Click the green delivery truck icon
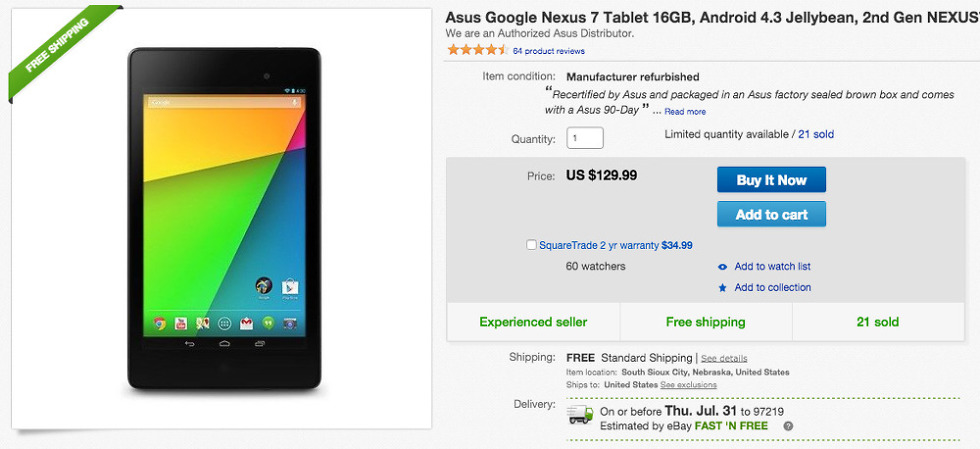This screenshot has height=449, width=980. (579, 414)
